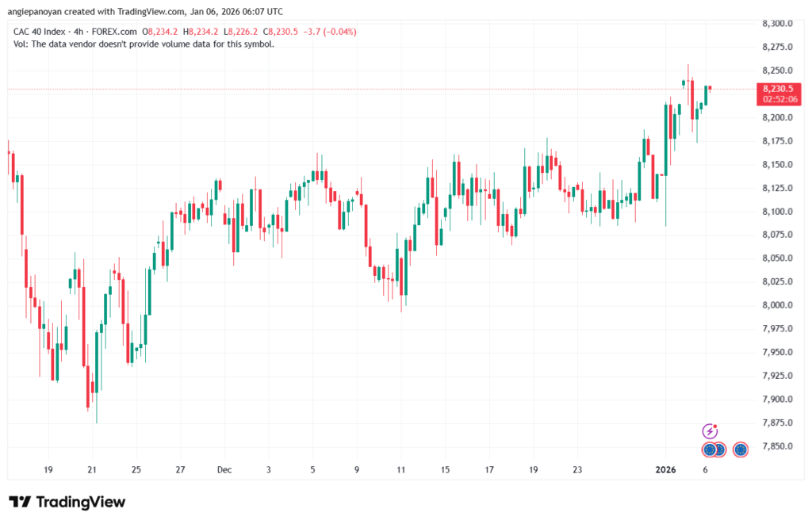
Task: Click the leftmost EU flag event icon
Action: point(709,449)
